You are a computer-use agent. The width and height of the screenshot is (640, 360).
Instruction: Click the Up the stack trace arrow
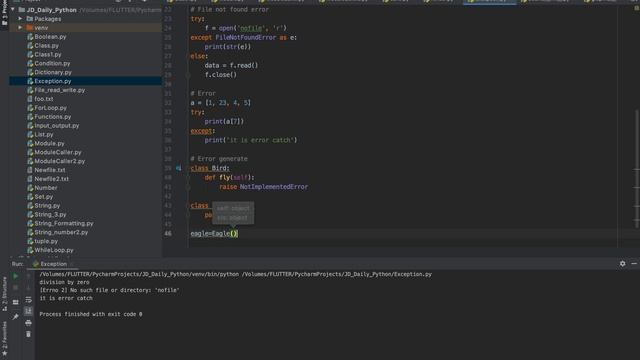(29, 276)
